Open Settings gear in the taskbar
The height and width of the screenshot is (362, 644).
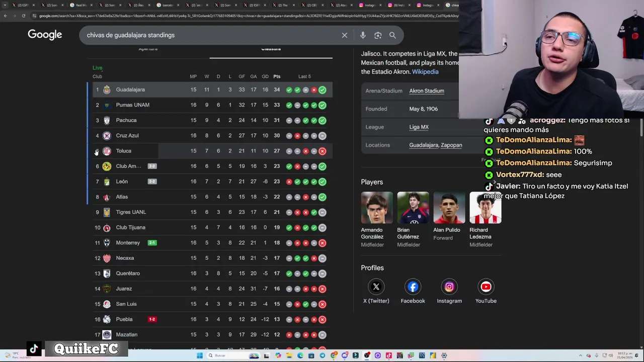444,355
